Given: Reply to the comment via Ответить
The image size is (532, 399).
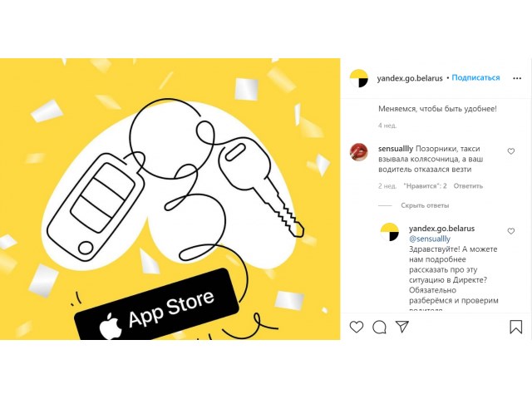Looking at the screenshot, I should (x=468, y=186).
